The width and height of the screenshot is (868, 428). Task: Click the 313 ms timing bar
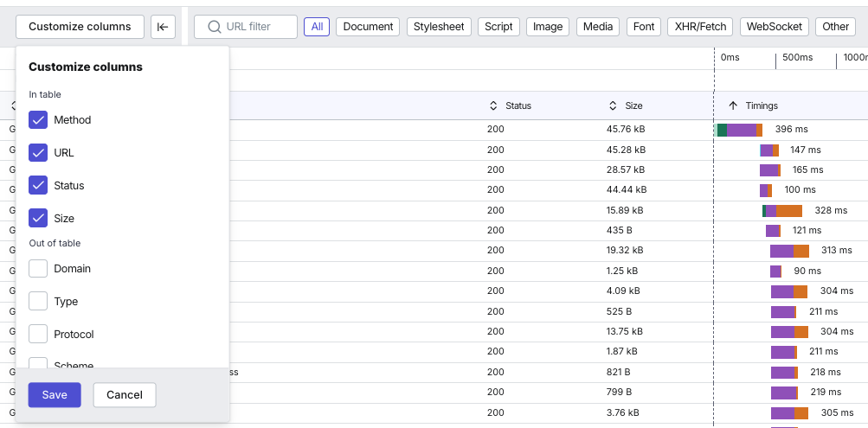[789, 251]
